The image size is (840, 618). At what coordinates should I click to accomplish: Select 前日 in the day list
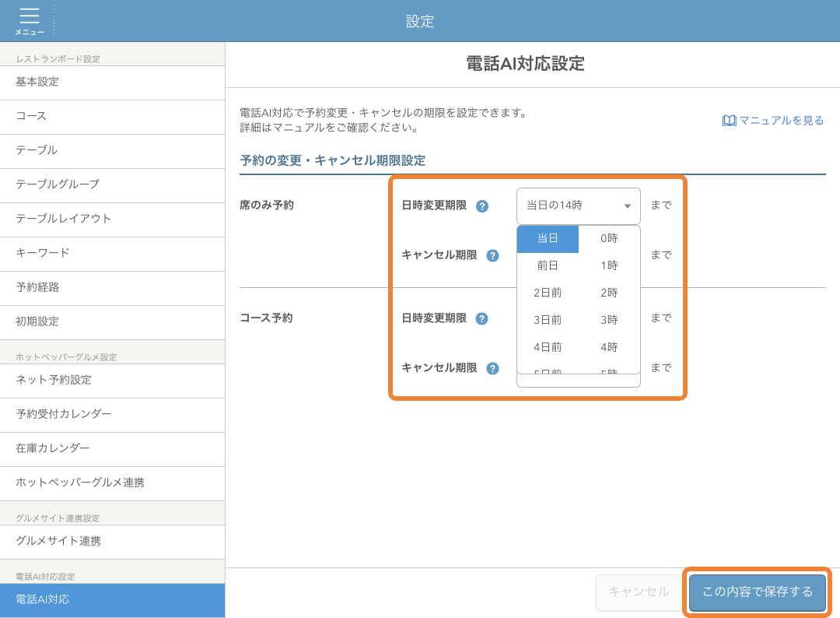pos(548,266)
